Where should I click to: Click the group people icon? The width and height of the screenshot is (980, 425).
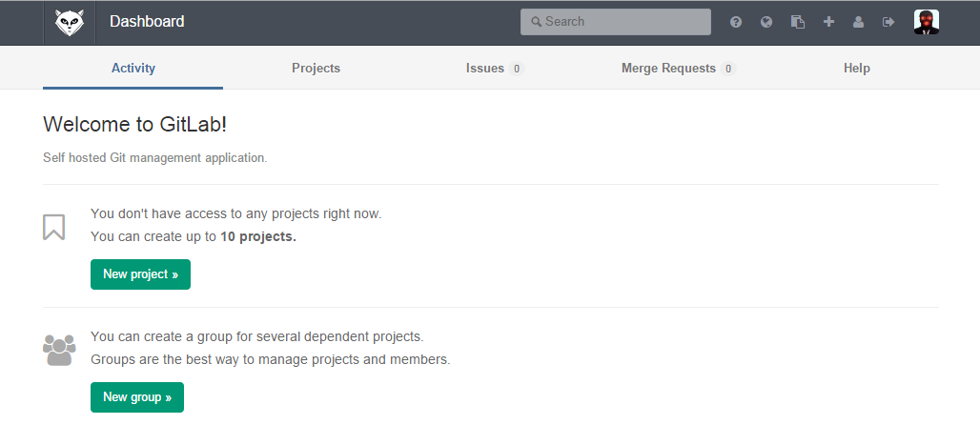point(59,350)
